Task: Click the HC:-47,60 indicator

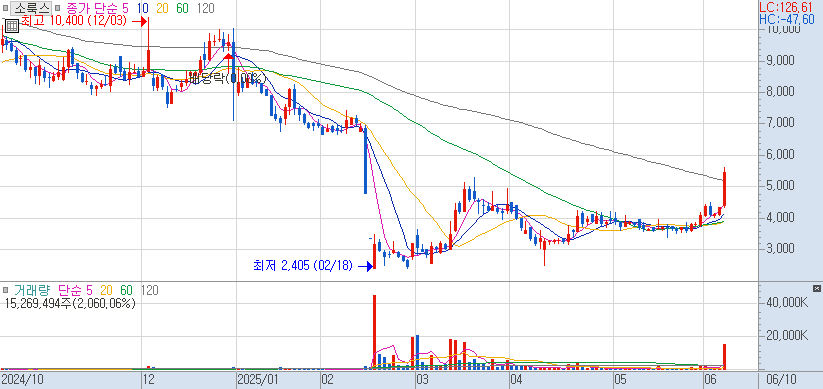Action: [787, 19]
